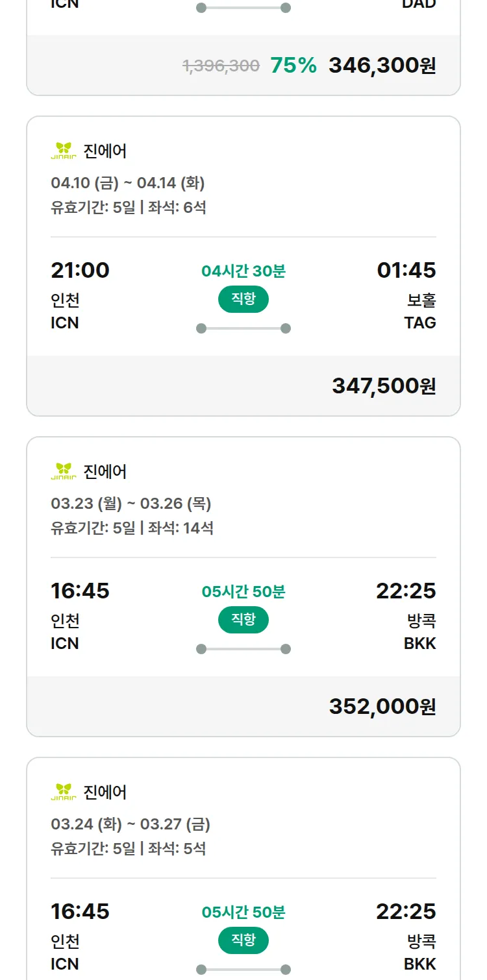Choose the discounted 346,300원 price

coord(382,66)
